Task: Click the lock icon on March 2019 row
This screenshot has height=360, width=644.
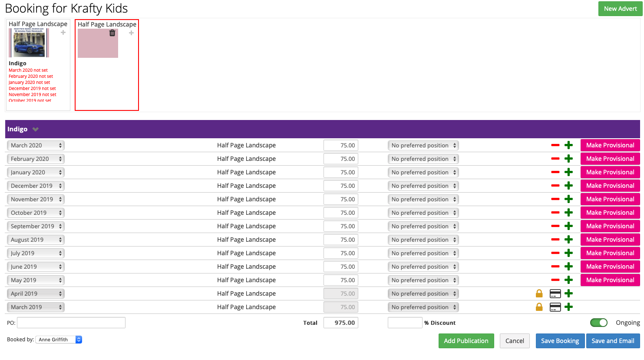Action: (x=539, y=307)
